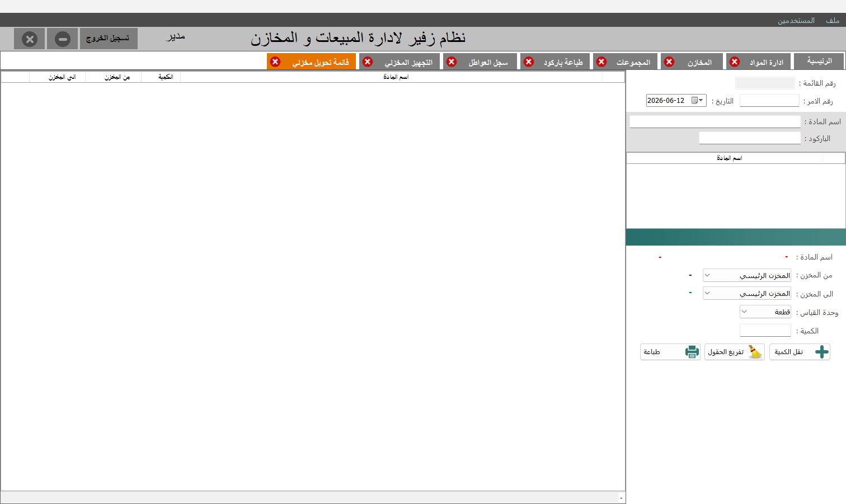This screenshot has height=504, width=846.
Task: Click the green plus icon for نقل الكمية
Action: (821, 352)
